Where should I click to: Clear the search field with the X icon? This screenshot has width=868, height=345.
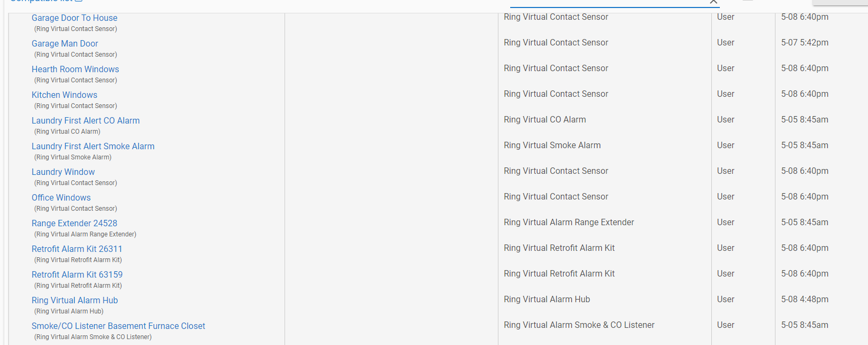pyautogui.click(x=713, y=2)
